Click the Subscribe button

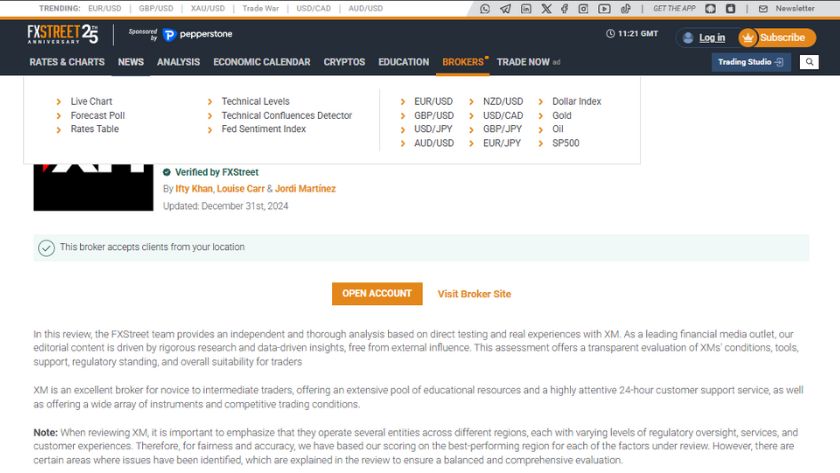pos(777,37)
